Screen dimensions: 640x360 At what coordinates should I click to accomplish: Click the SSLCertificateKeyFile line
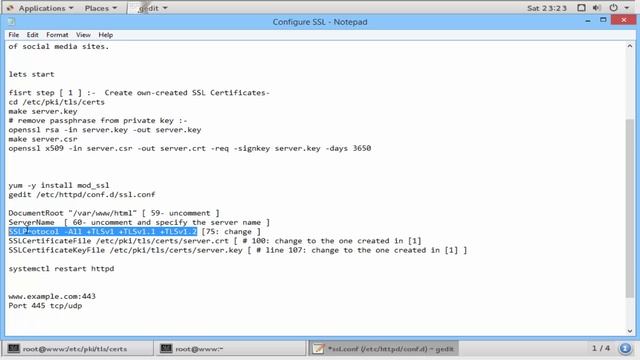tap(238, 250)
